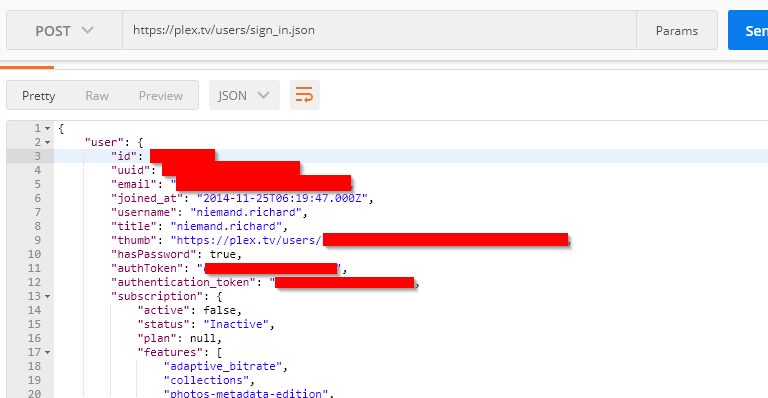Click the thumb URL https://plex.tv/users/
The width and height of the screenshot is (768, 398).
[x=246, y=240]
